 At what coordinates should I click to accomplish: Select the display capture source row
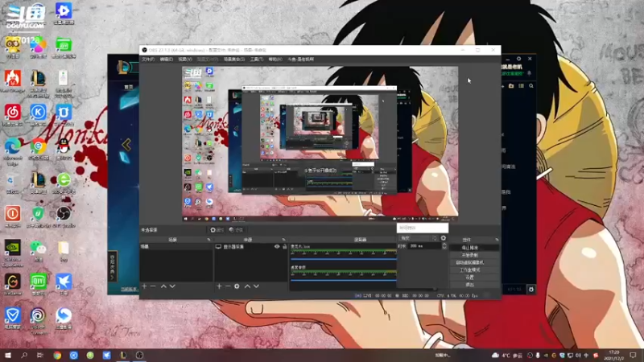coord(251,247)
